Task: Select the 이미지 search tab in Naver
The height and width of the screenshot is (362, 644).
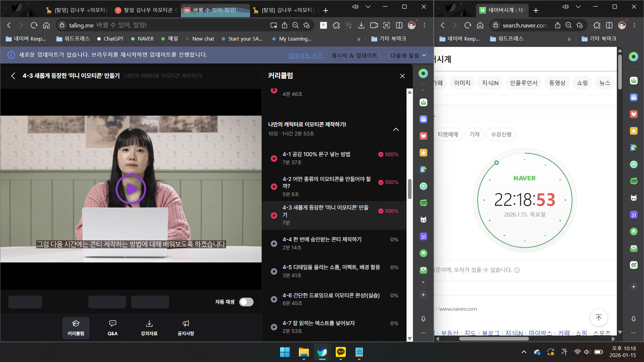Action: (462, 83)
